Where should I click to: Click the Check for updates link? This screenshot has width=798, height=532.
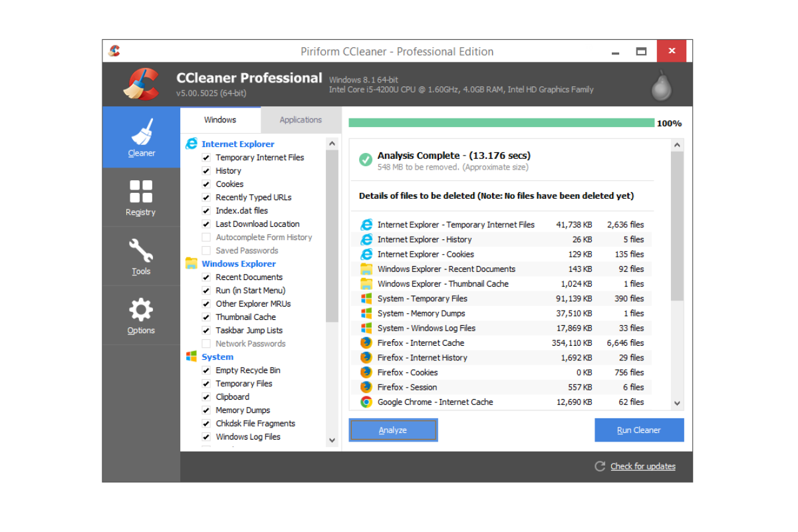point(642,466)
